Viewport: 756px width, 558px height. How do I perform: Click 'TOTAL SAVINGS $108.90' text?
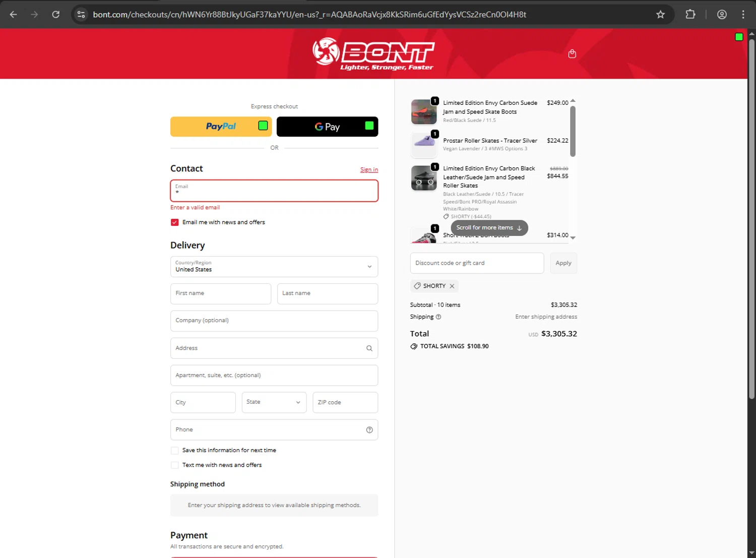point(455,346)
